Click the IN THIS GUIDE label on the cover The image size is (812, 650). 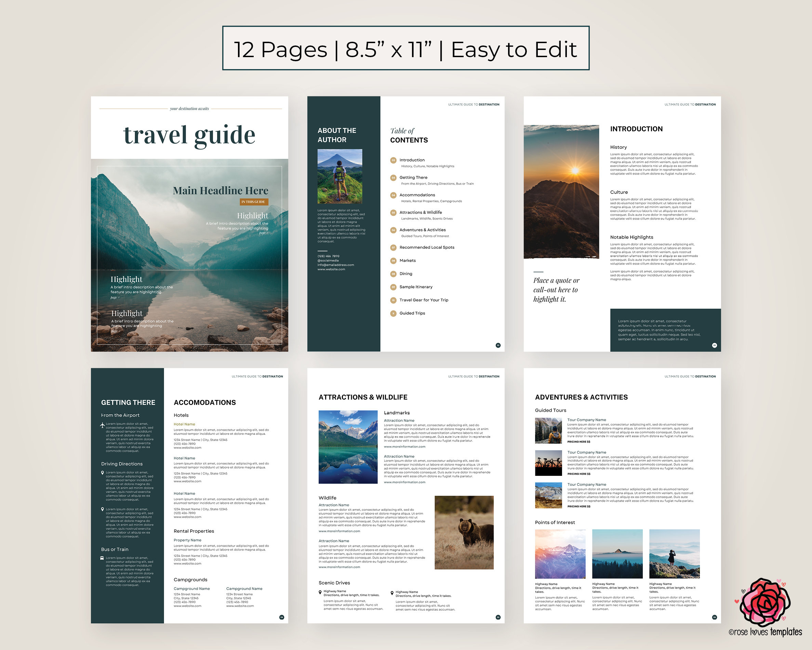(x=254, y=202)
